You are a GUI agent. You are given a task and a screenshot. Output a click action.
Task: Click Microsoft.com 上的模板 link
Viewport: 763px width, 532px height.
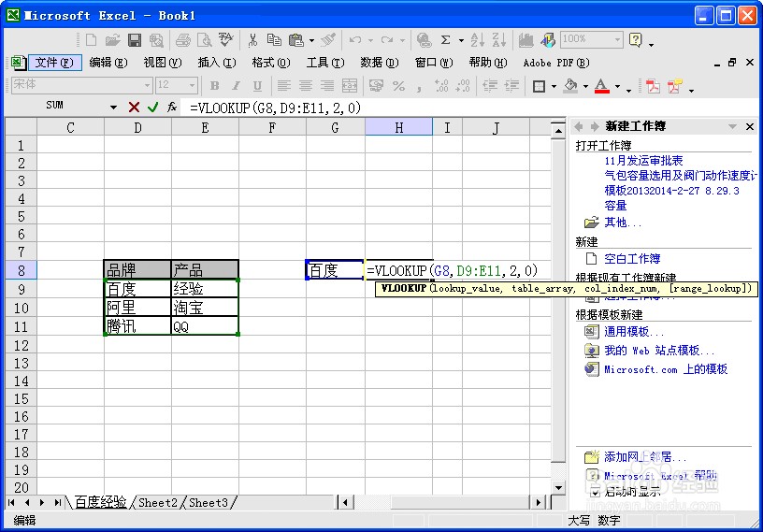(665, 369)
